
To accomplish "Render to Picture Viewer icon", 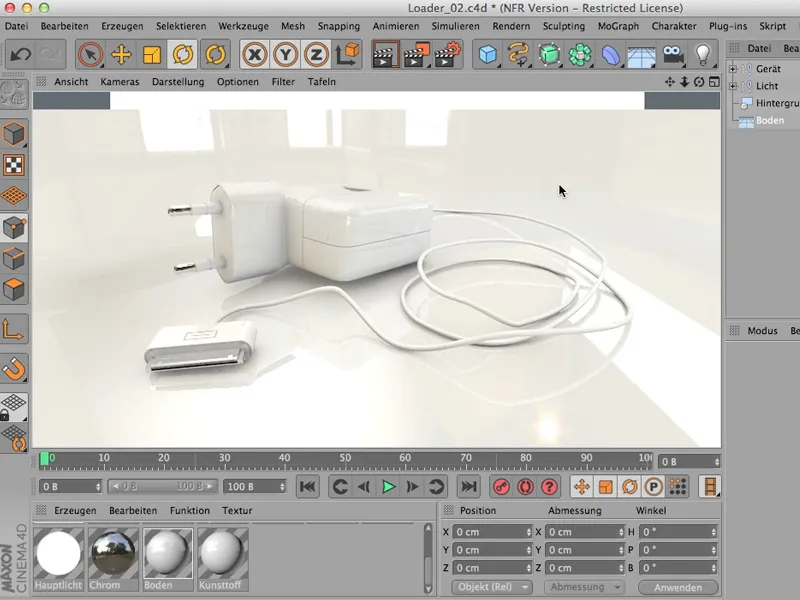I will [x=416, y=54].
